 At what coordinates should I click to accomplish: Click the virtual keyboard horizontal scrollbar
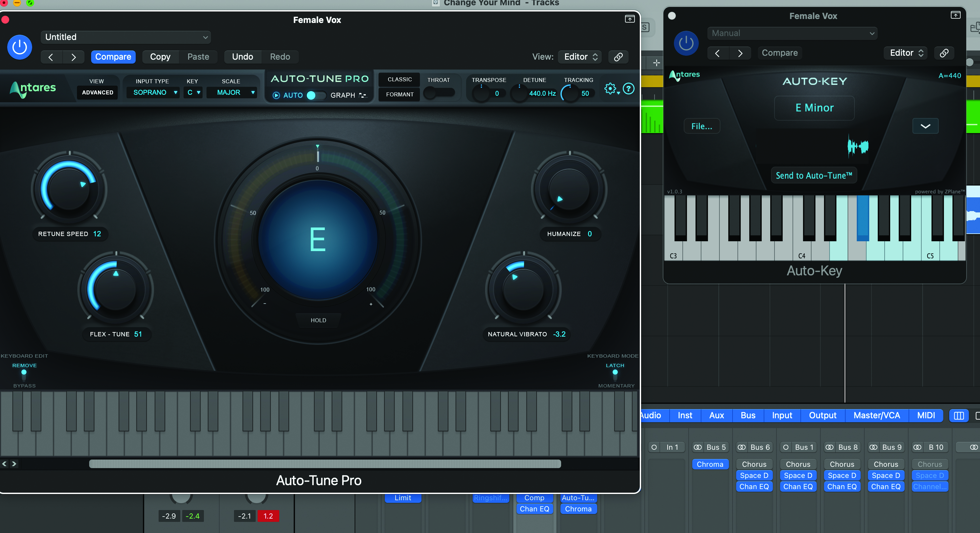tap(324, 464)
